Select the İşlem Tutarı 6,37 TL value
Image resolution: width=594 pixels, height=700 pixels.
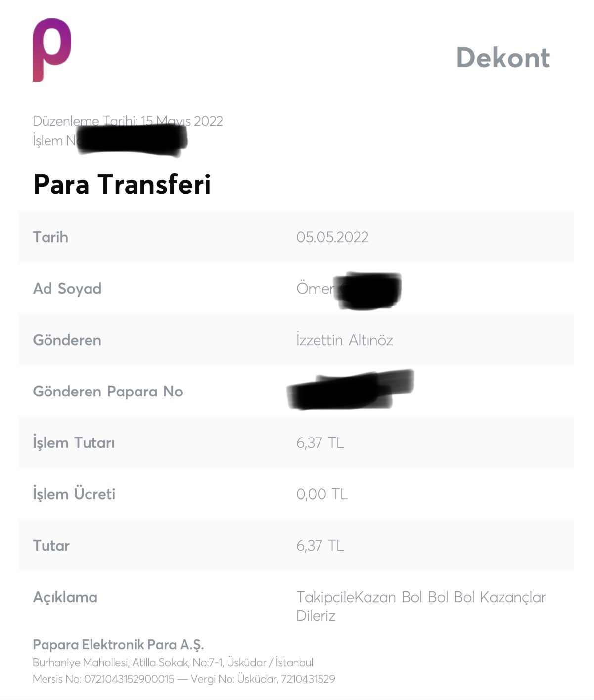click(x=320, y=443)
